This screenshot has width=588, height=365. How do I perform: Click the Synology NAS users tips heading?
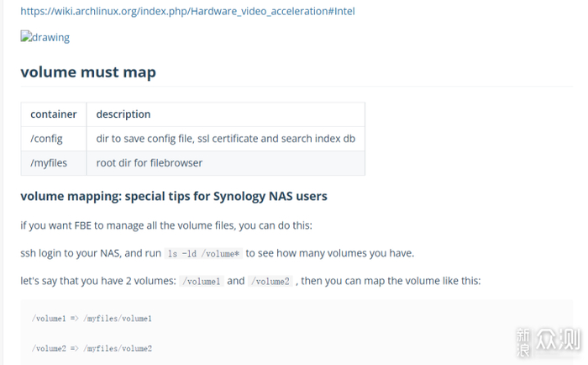click(174, 197)
